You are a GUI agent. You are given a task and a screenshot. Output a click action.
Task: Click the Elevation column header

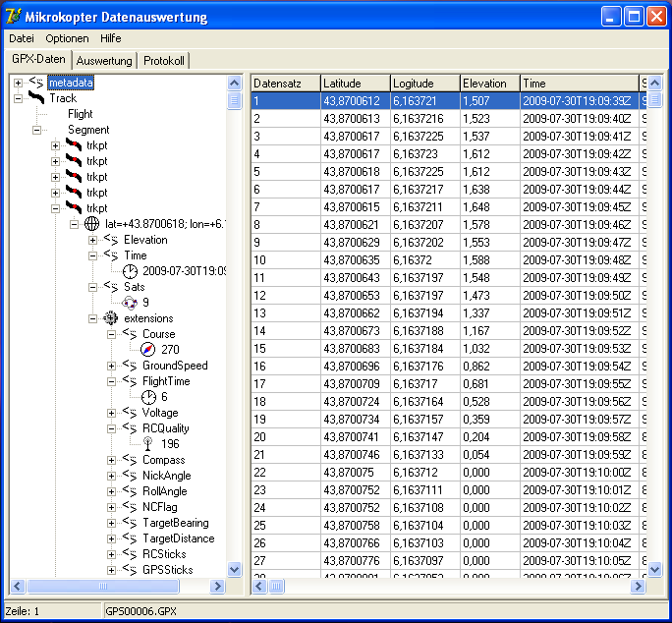tap(488, 84)
